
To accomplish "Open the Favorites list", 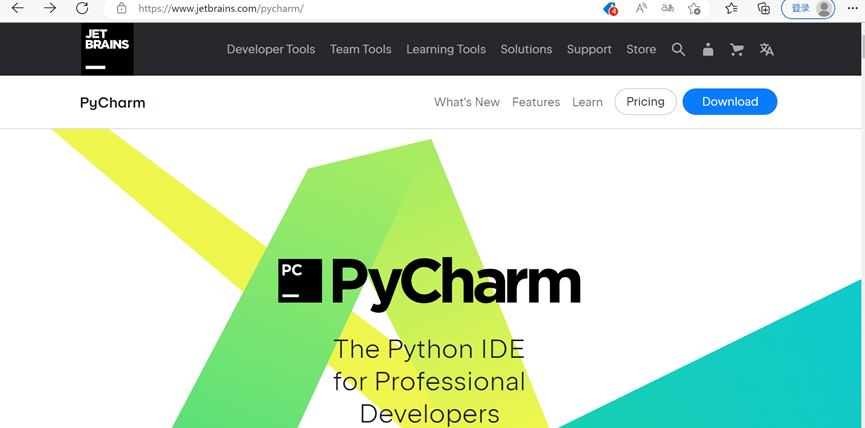I will tap(731, 8).
